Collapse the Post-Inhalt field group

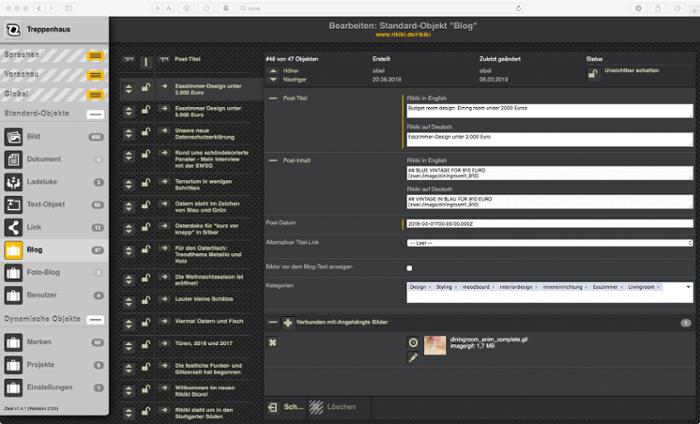(x=273, y=160)
